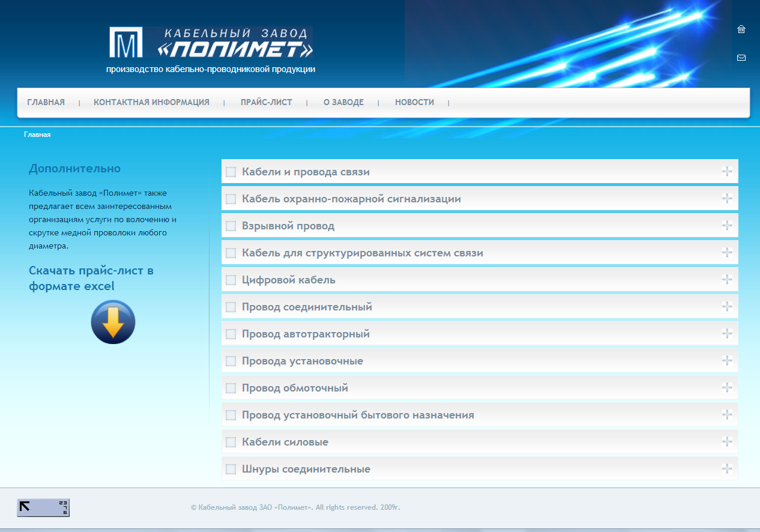760x532 pixels.
Task: Toggle the Цифровой кабель checkbox
Action: 231,280
